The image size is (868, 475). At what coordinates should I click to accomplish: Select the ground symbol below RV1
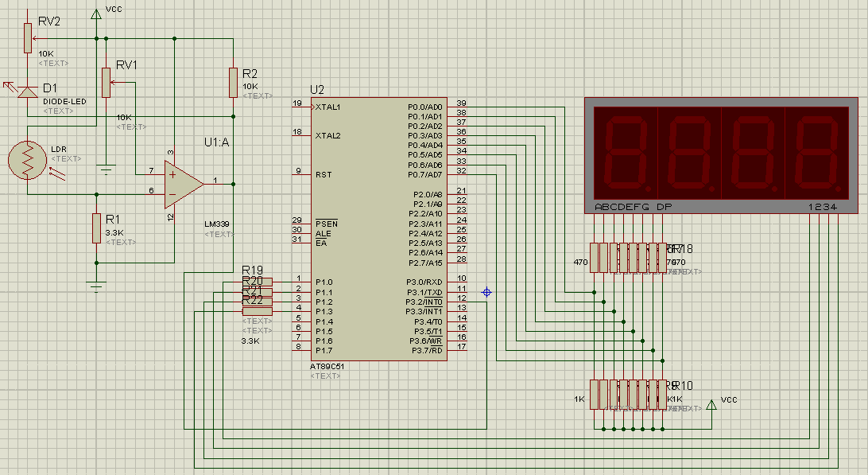point(107,169)
